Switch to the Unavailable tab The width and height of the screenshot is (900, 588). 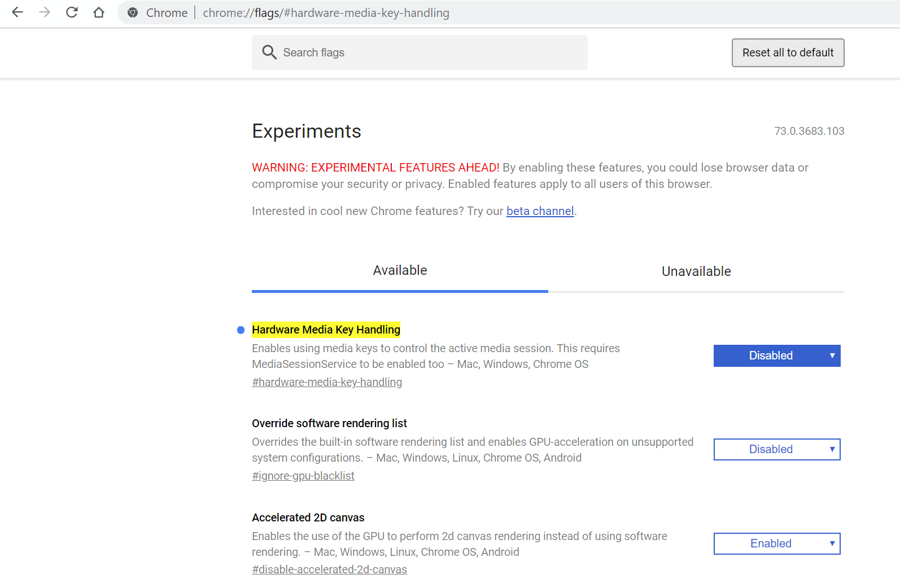point(696,271)
